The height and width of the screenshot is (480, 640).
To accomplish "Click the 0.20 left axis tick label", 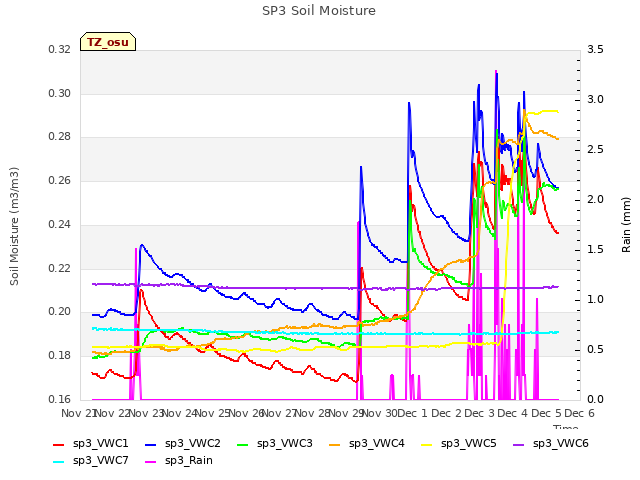I will pos(60,312).
